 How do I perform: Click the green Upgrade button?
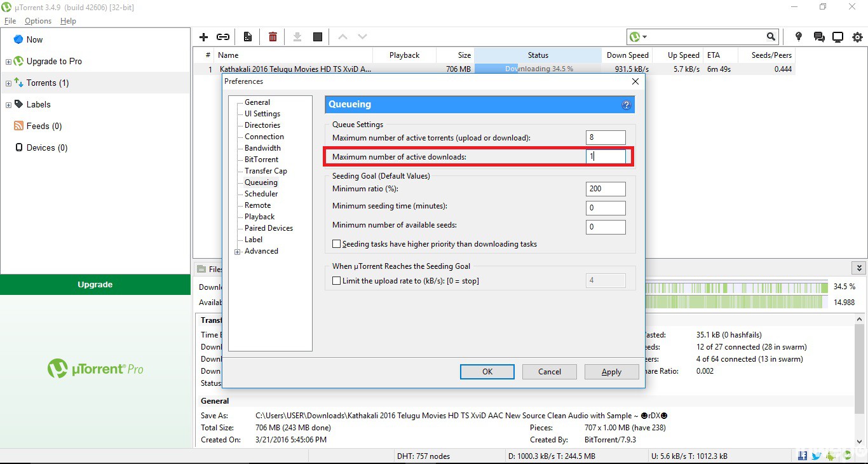click(x=95, y=285)
